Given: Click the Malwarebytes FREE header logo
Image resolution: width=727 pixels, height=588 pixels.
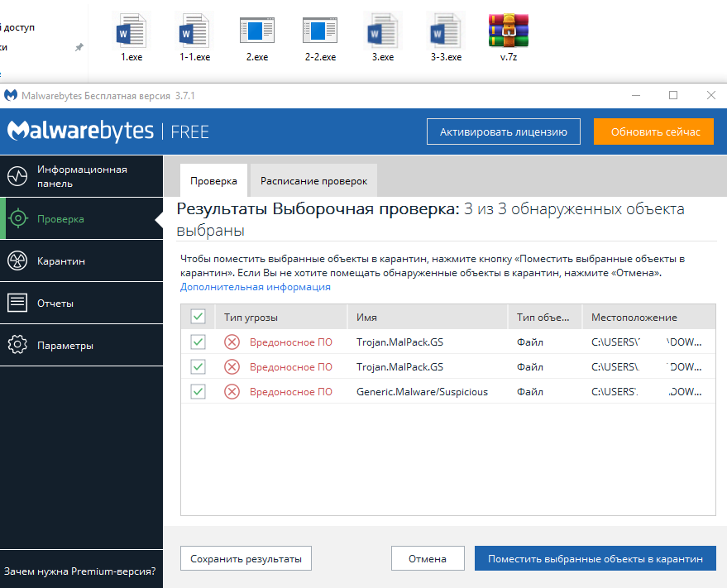Looking at the screenshot, I should click(108, 131).
